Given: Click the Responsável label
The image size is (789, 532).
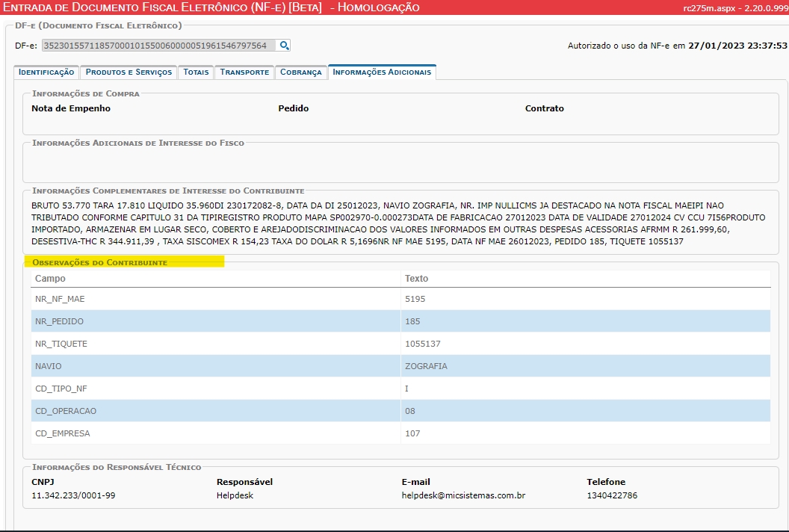Looking at the screenshot, I should point(244,482).
